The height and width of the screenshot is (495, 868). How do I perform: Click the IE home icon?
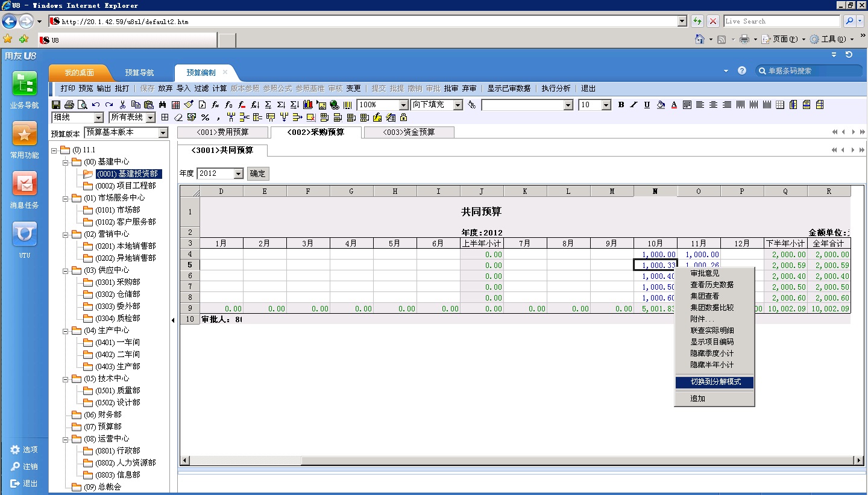click(700, 39)
